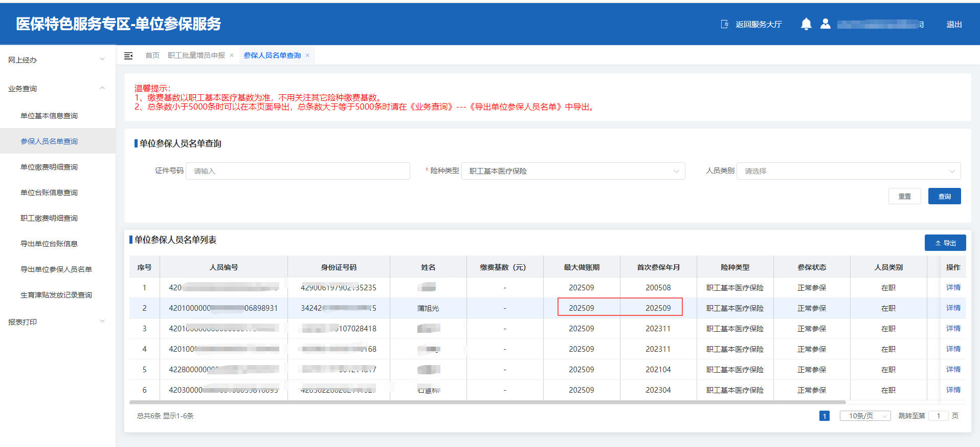Open the user profile icon
980x447 pixels.
(826, 24)
